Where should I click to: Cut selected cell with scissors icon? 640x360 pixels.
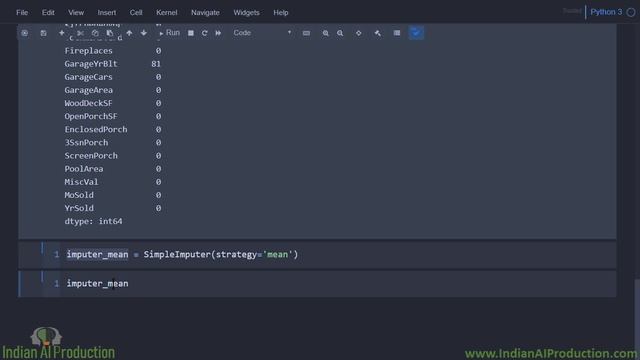tap(80, 33)
